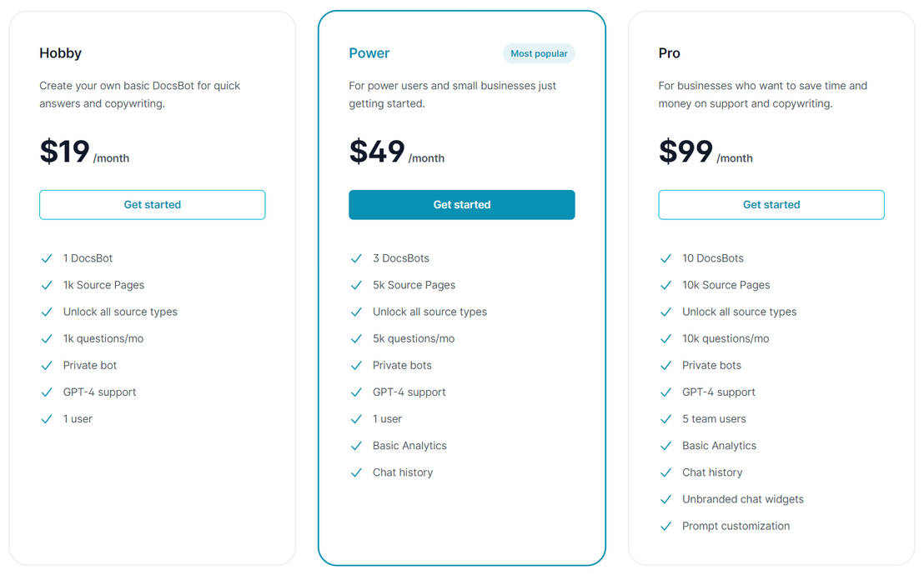Select "Get started" under the Power plan
924x575 pixels.
tap(461, 204)
